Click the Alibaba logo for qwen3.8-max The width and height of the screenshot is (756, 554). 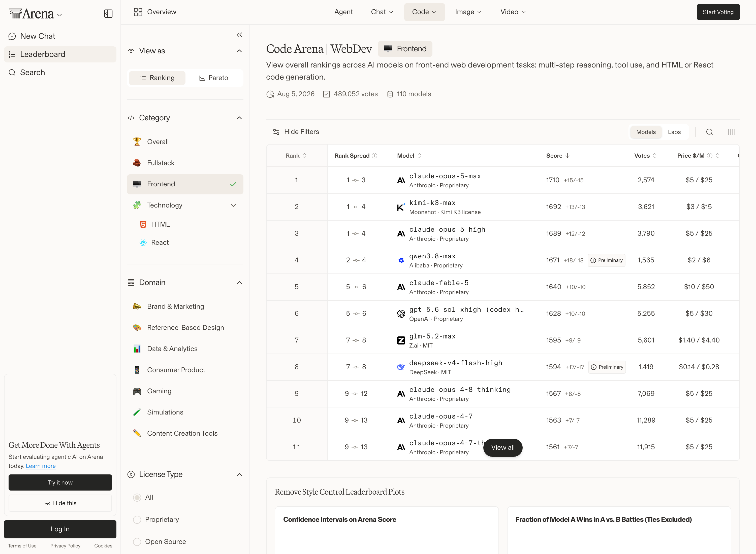[401, 260]
